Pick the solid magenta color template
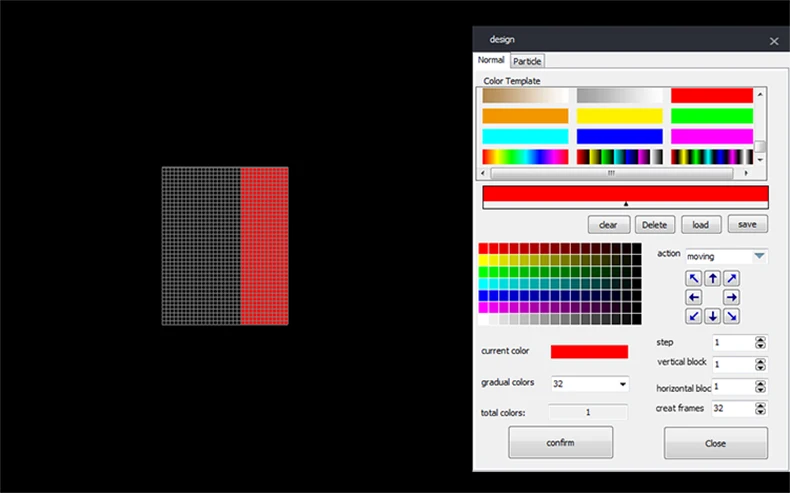The image size is (790, 493). coord(711,136)
